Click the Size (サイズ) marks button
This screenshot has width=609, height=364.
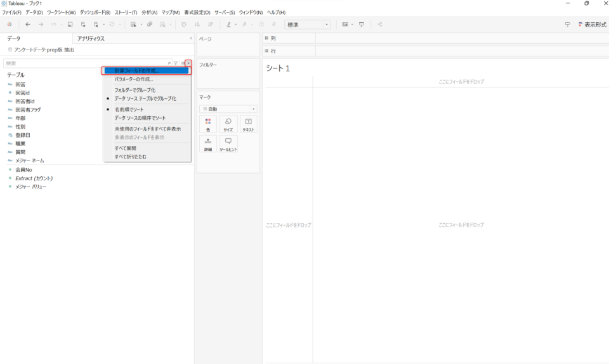228,124
